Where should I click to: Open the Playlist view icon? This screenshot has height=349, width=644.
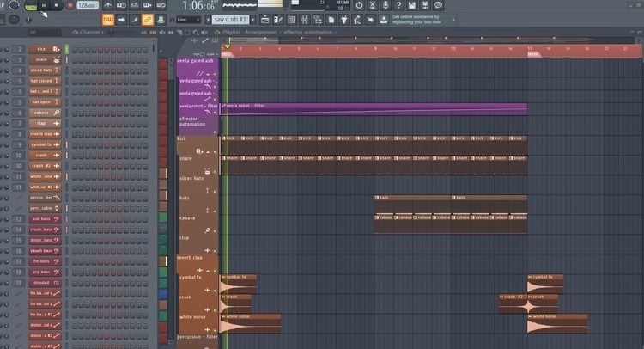pos(265,19)
